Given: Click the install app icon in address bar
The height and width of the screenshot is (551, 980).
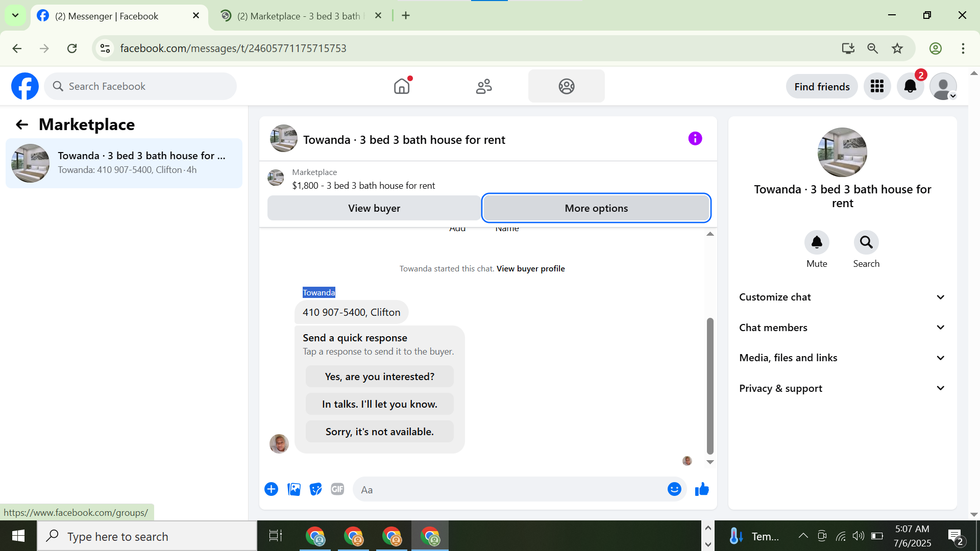Looking at the screenshot, I should (848, 48).
